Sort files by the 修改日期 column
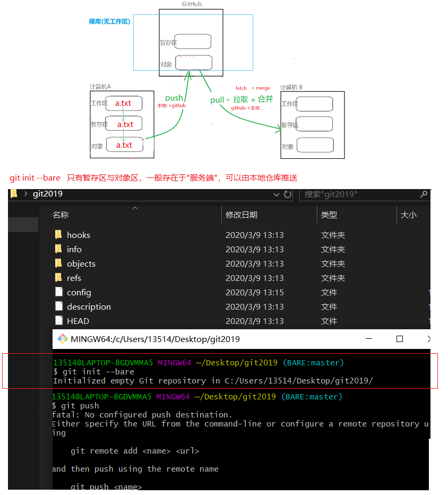The image size is (448, 495). [x=242, y=215]
